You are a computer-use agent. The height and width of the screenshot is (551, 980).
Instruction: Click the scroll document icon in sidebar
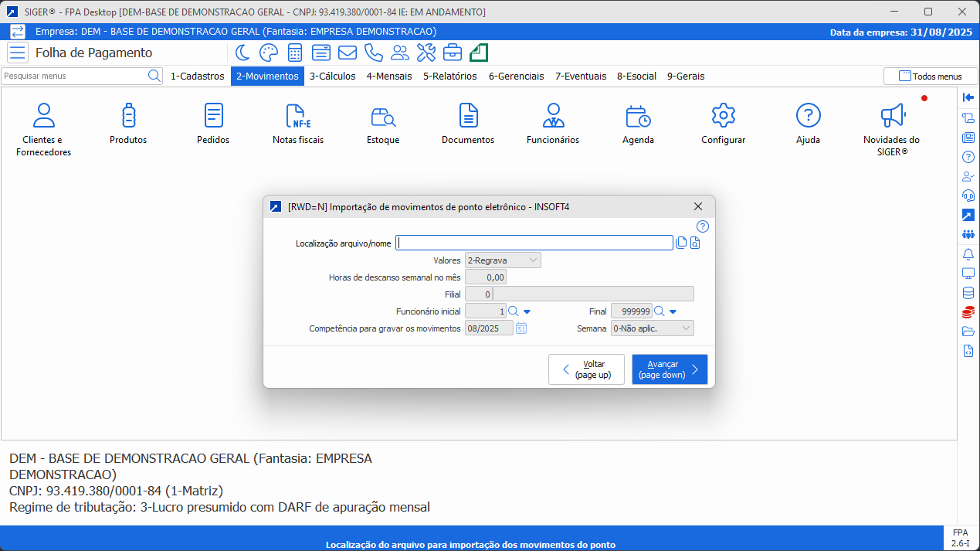click(x=968, y=117)
